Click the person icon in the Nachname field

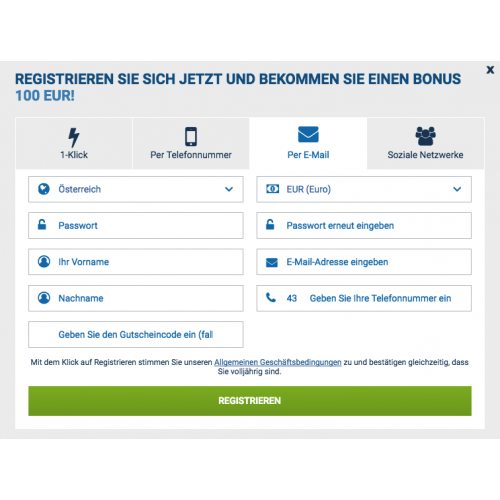coord(44,298)
